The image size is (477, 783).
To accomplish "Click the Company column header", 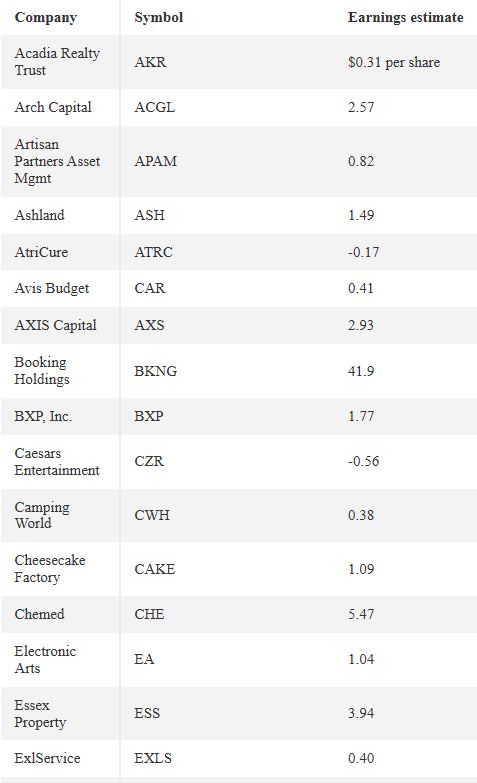I will click(x=45, y=17).
